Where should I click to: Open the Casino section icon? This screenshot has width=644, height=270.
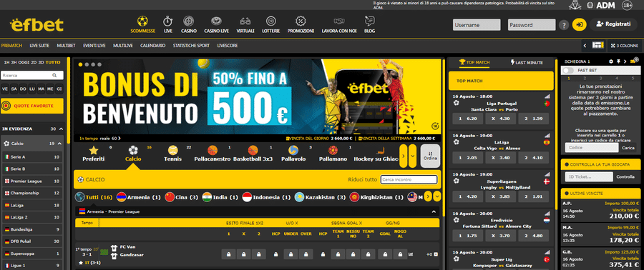(188, 21)
